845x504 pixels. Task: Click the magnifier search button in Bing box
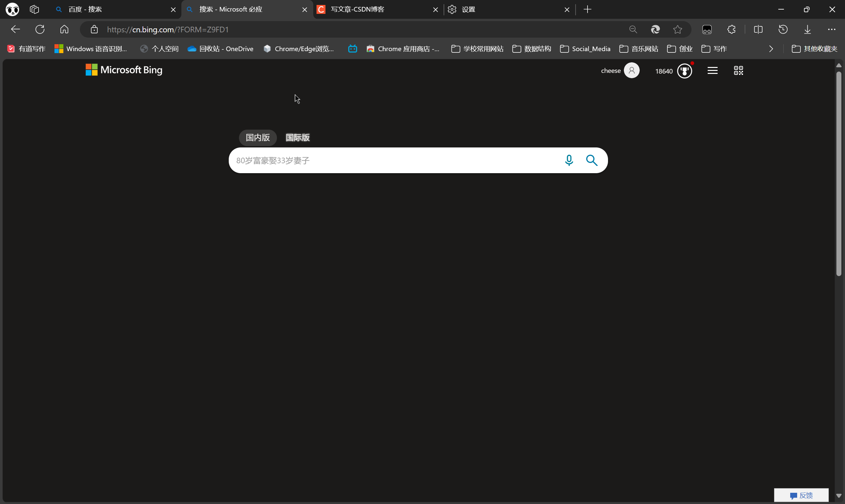click(x=591, y=160)
